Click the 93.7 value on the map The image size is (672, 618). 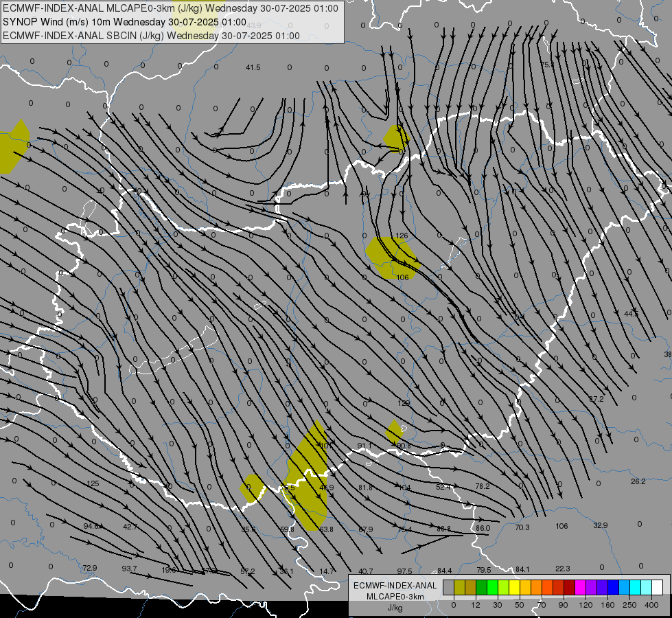coord(129,569)
